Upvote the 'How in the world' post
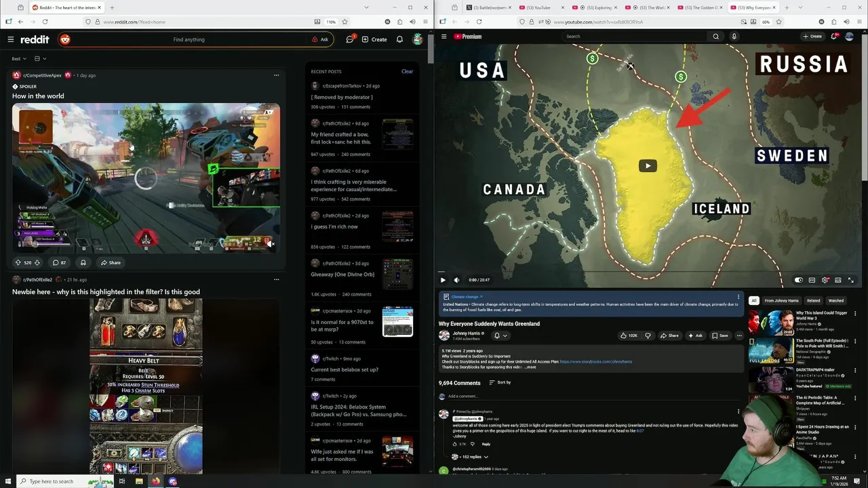 pyautogui.click(x=18, y=262)
